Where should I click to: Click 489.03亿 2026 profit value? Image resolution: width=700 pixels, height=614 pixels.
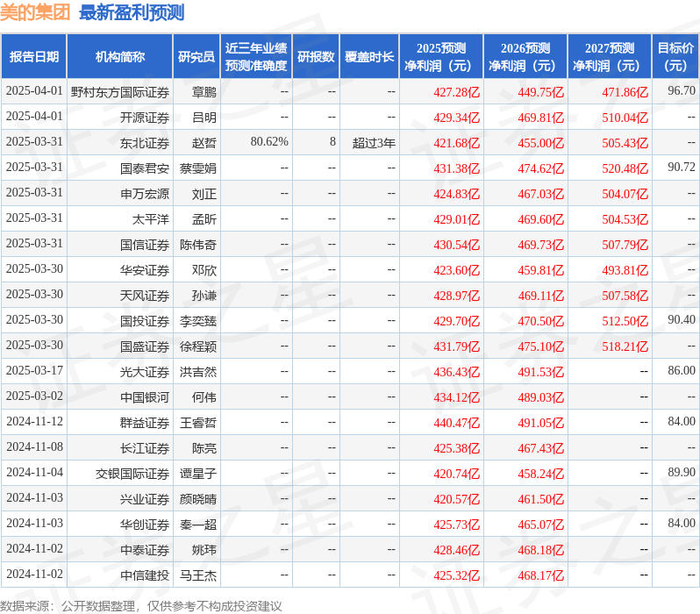tap(541, 397)
